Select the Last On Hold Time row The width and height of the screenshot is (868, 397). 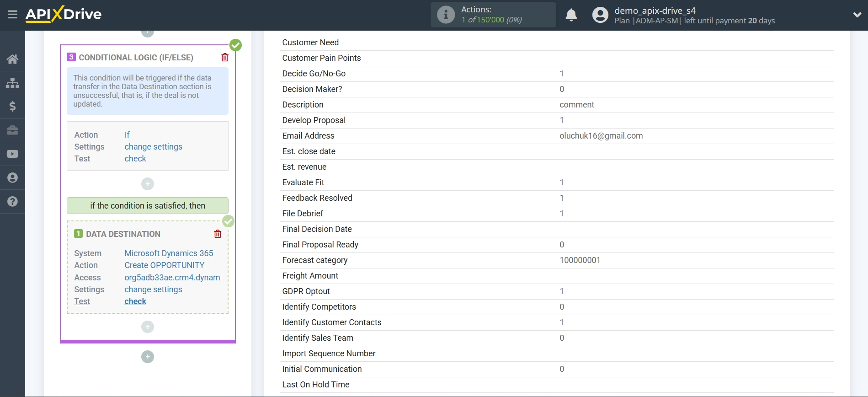[557, 385]
